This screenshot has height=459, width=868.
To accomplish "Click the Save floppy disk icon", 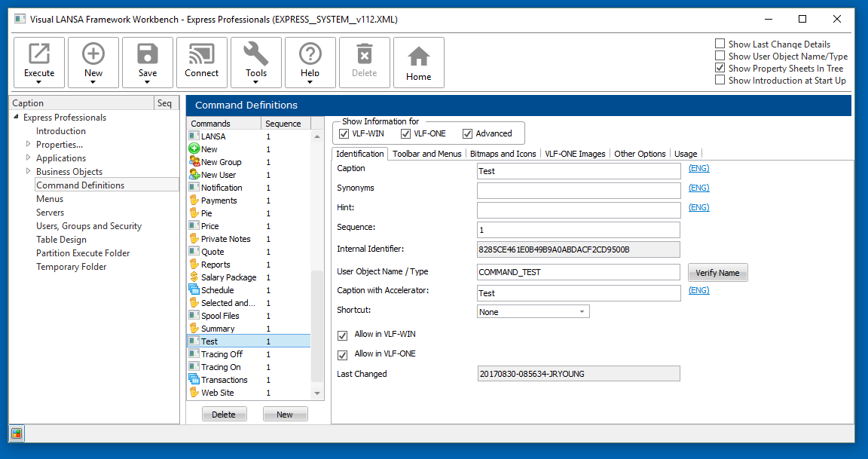I will coord(147,54).
